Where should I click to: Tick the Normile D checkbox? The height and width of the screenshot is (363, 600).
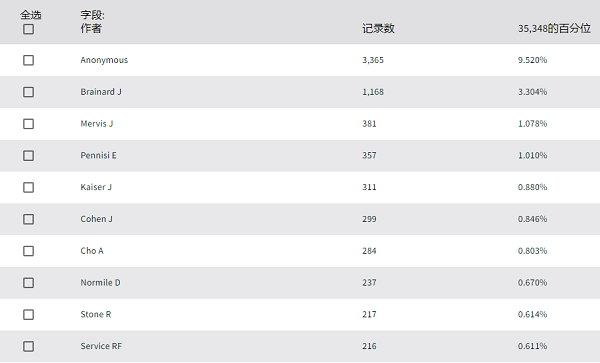click(28, 282)
